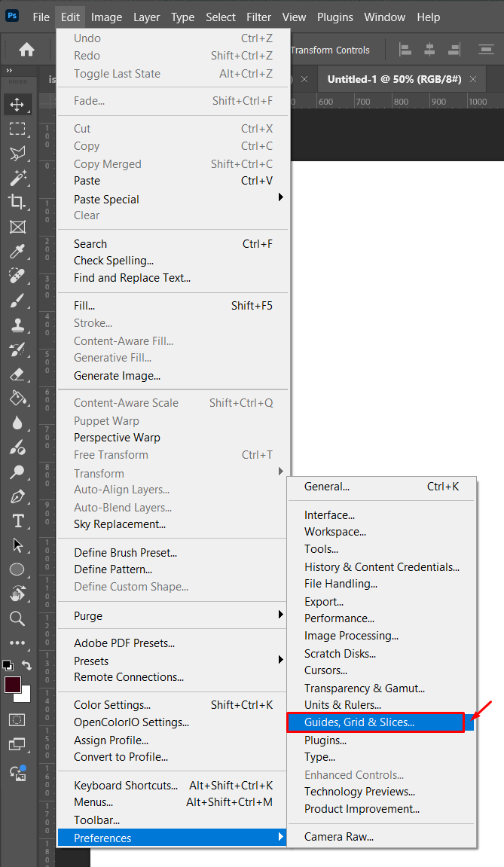Open the Filter menu
Screen dimensions: 504x867
(x=258, y=17)
